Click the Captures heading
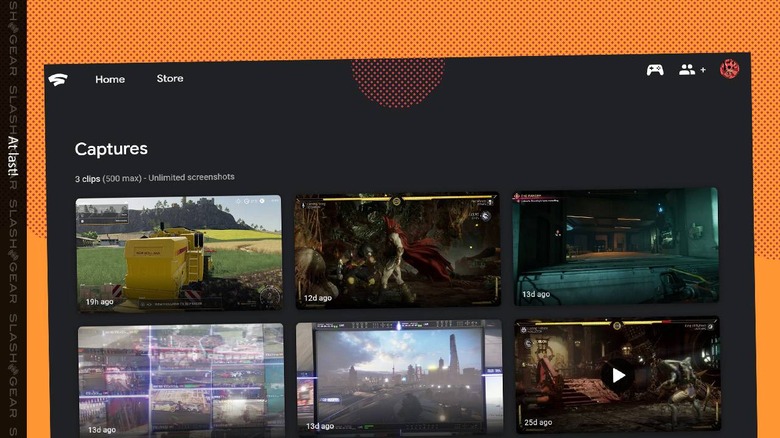Image resolution: width=780 pixels, height=438 pixels. [x=111, y=149]
